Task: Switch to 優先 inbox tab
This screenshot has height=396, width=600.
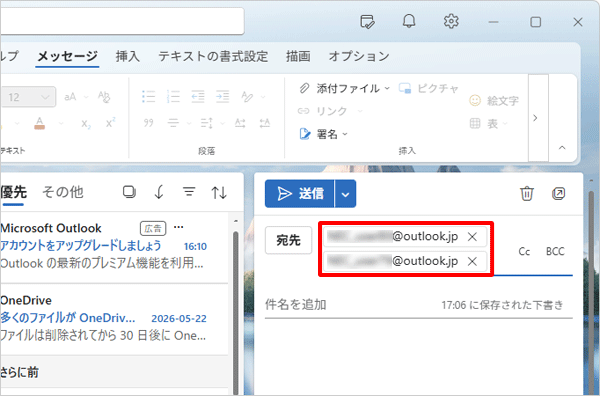Action: pos(13,192)
